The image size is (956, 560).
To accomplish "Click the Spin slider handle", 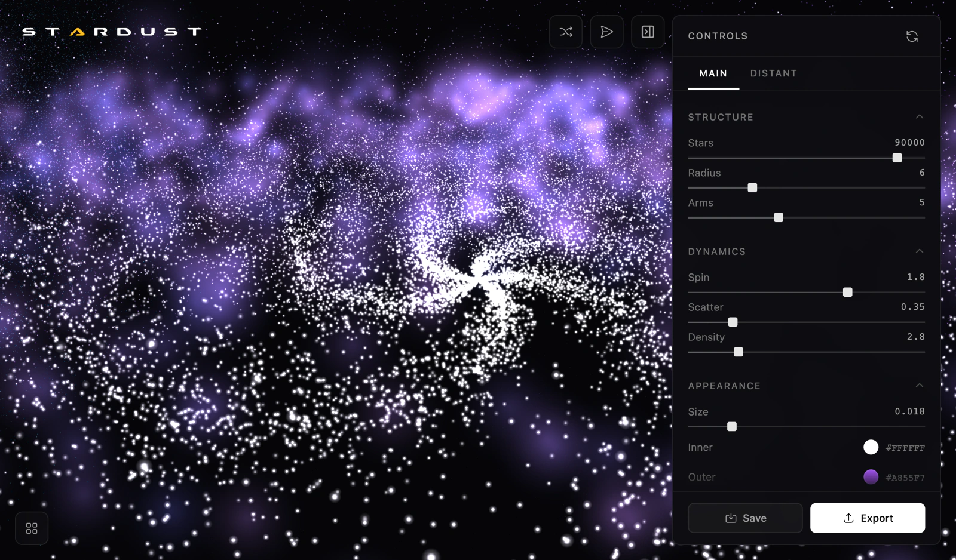I will [x=847, y=292].
